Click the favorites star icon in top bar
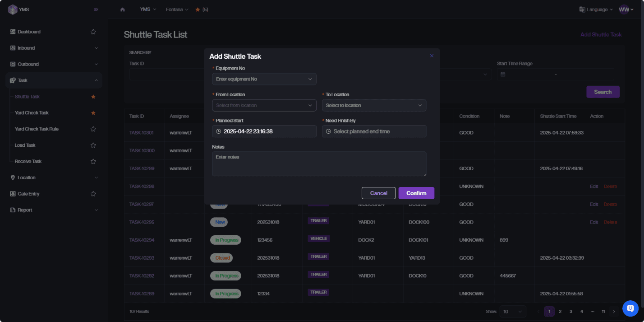 [198, 9]
